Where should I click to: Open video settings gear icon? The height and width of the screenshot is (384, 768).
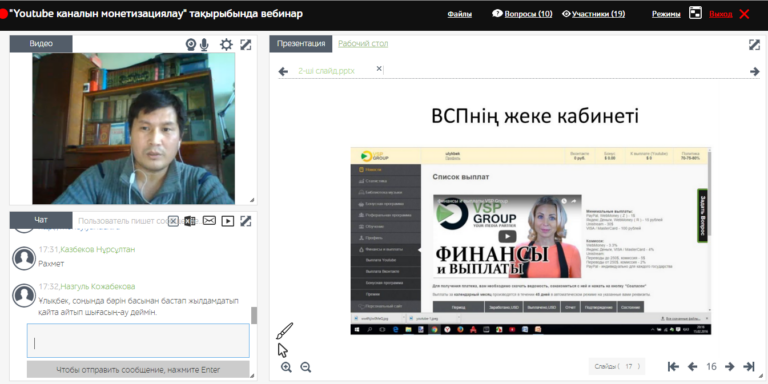226,45
